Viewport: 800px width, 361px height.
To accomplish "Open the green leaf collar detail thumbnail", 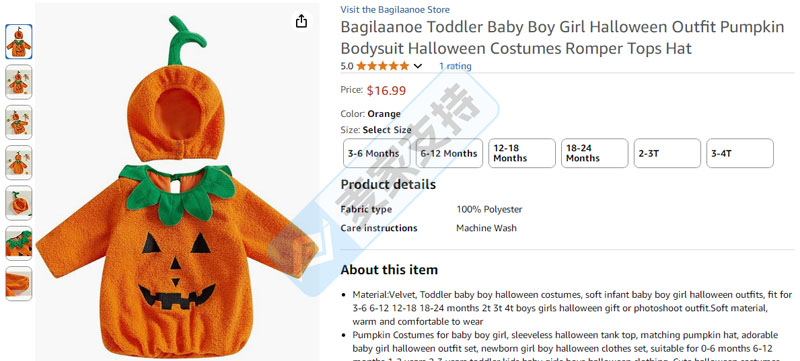I will click(x=19, y=243).
